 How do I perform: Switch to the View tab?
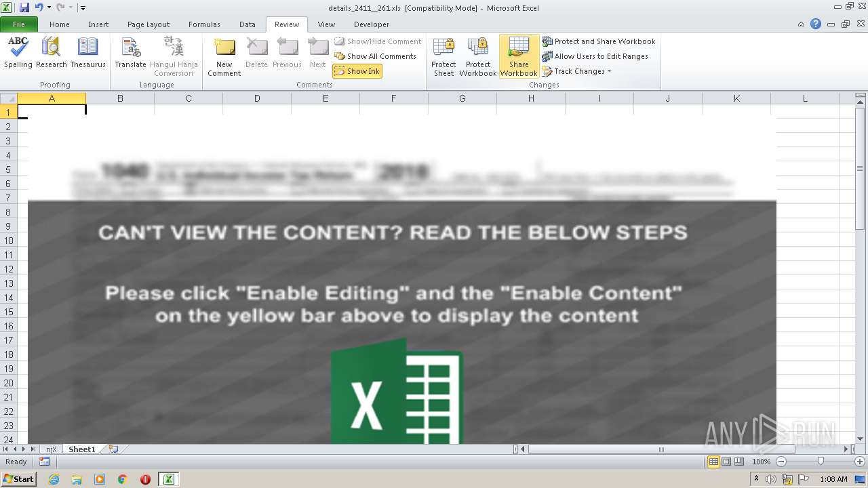pyautogui.click(x=326, y=24)
